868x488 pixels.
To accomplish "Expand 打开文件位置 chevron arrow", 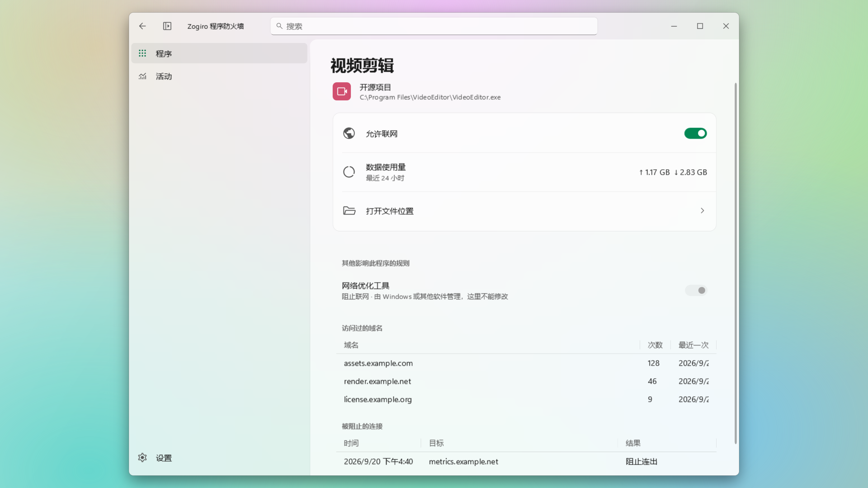I will 702,211.
